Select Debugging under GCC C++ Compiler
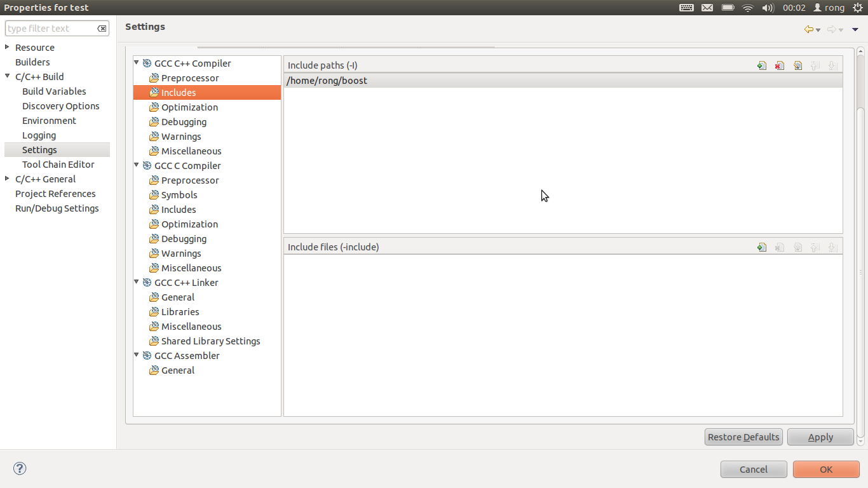 184,122
